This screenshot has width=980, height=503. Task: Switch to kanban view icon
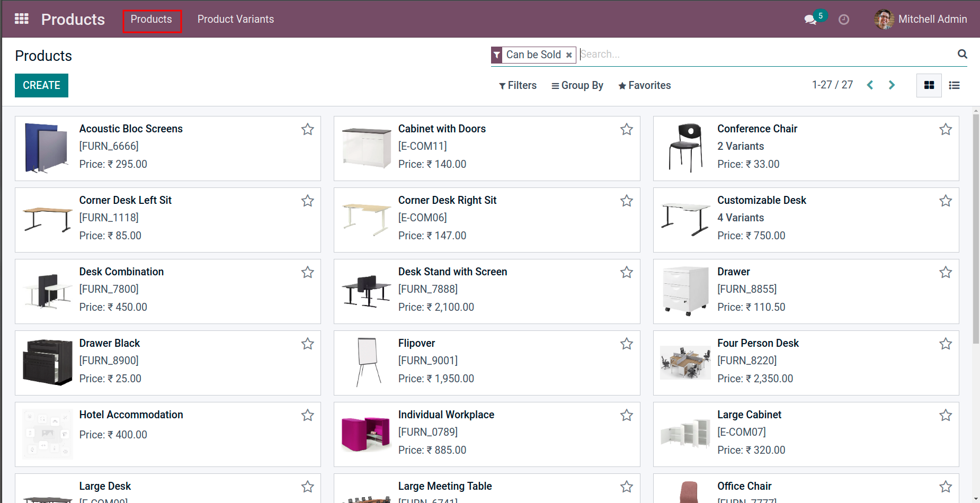(x=929, y=85)
